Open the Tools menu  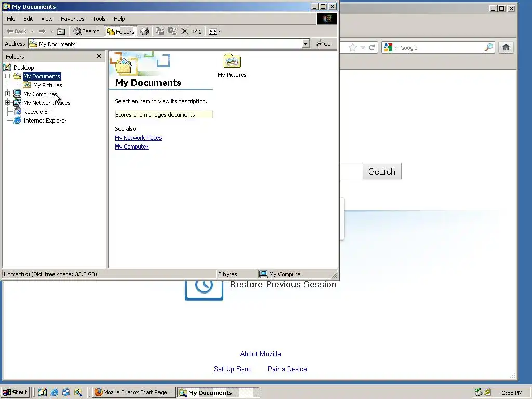99,19
